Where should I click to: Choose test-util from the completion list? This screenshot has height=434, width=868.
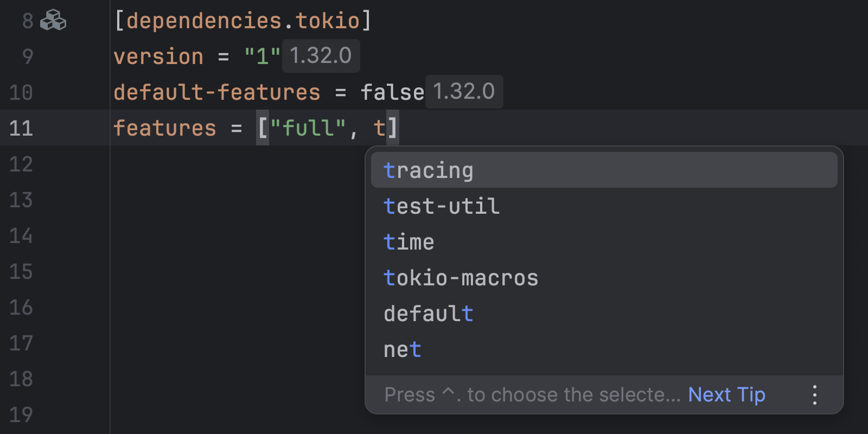point(442,206)
